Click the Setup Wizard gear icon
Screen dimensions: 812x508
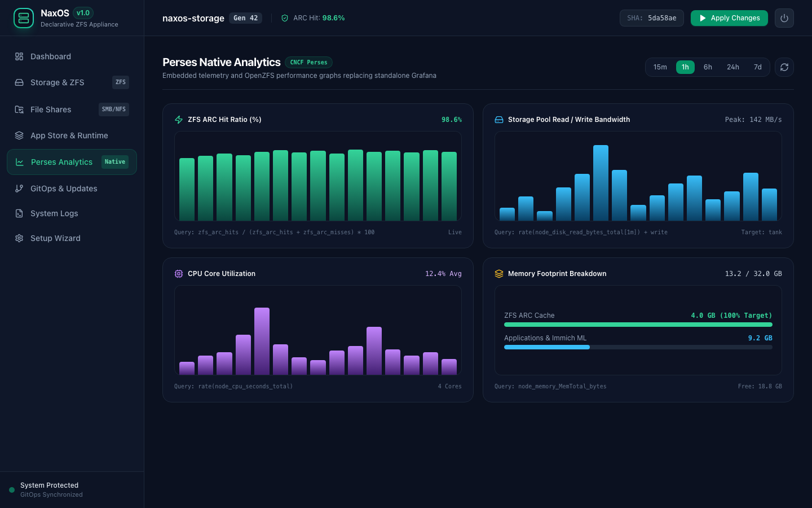(x=19, y=238)
